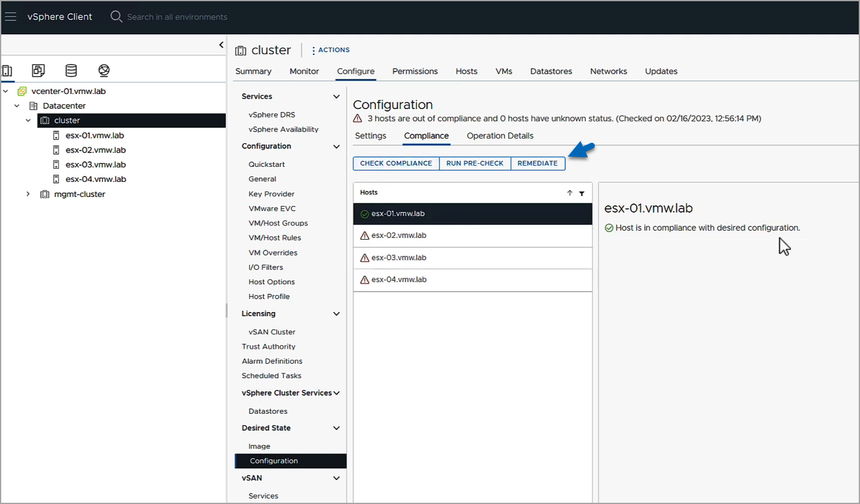Open the Permissions tab
This screenshot has width=860, height=504.
[x=415, y=71]
